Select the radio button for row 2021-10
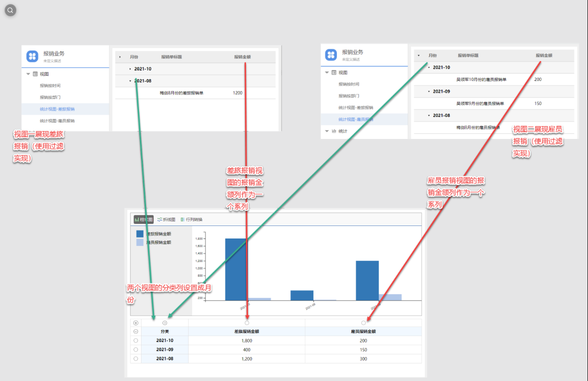 pos(135,340)
